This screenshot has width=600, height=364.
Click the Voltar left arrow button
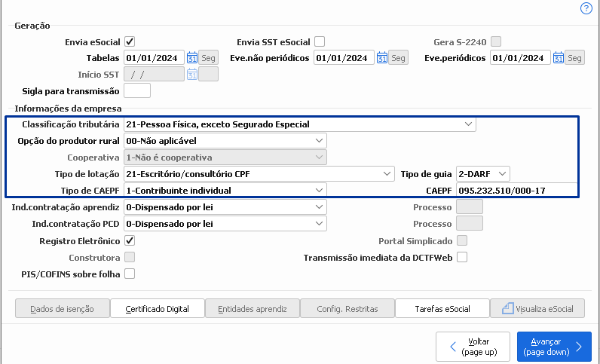pyautogui.click(x=453, y=347)
